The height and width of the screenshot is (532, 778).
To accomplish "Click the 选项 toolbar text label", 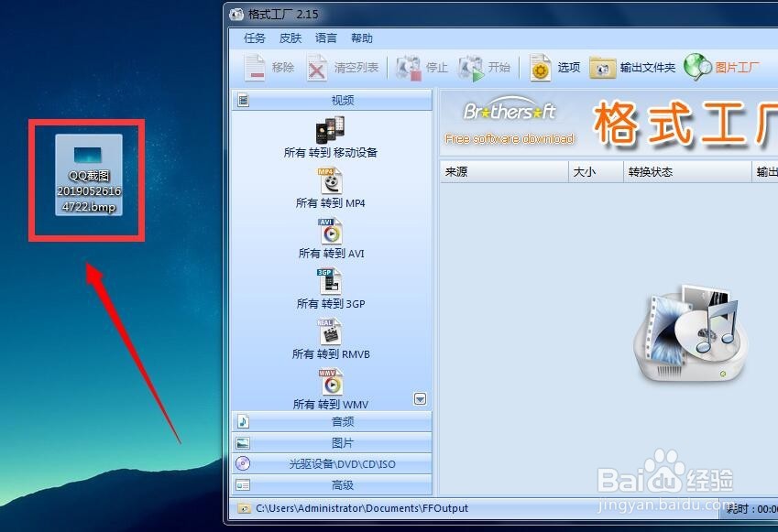I will pyautogui.click(x=569, y=67).
